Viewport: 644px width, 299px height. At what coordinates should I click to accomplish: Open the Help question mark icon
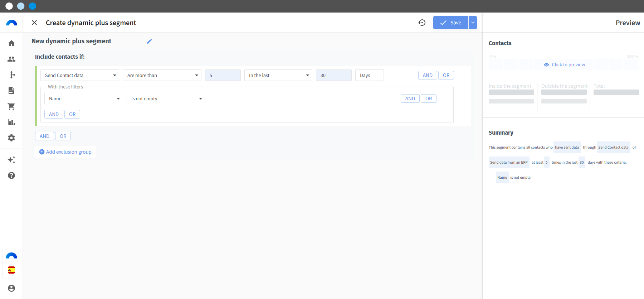tap(11, 175)
